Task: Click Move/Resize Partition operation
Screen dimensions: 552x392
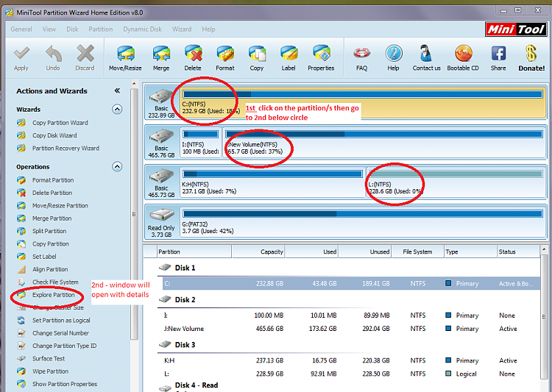Action: [60, 205]
